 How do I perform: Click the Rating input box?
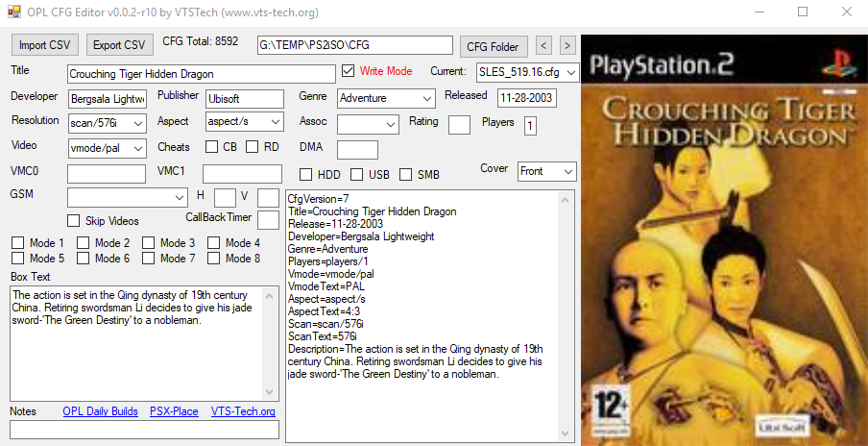pyautogui.click(x=460, y=124)
